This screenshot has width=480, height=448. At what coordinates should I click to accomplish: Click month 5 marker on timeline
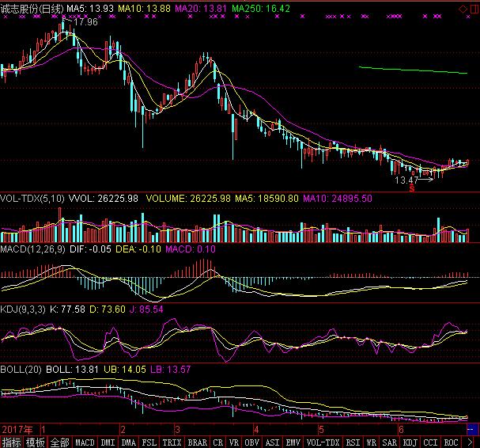pyautogui.click(x=321, y=430)
